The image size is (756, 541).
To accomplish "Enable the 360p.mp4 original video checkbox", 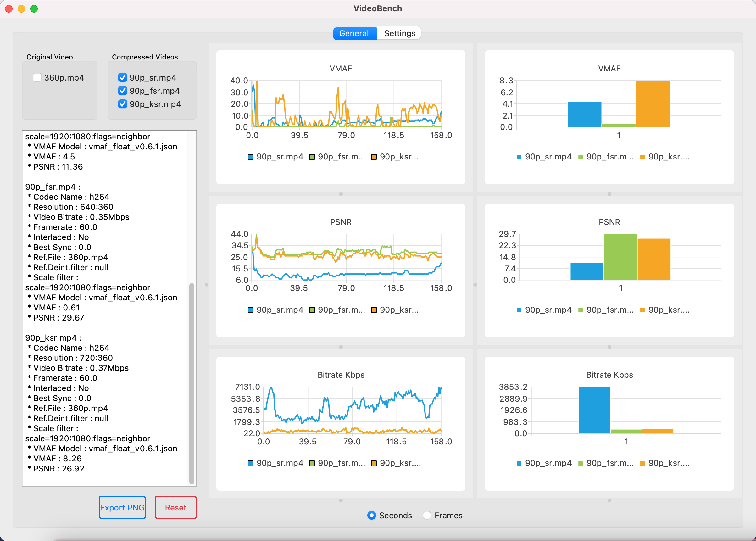I will point(37,78).
